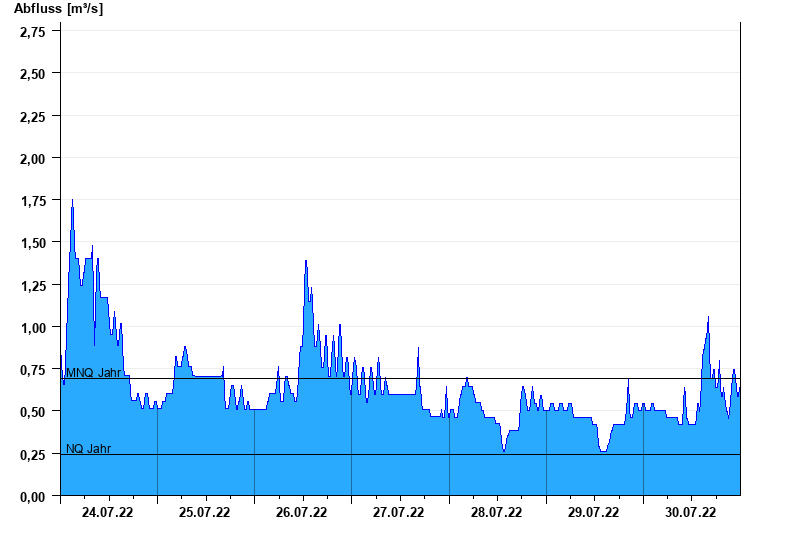Click the 0,25 y-axis value
The width and height of the screenshot is (800, 550).
[33, 455]
